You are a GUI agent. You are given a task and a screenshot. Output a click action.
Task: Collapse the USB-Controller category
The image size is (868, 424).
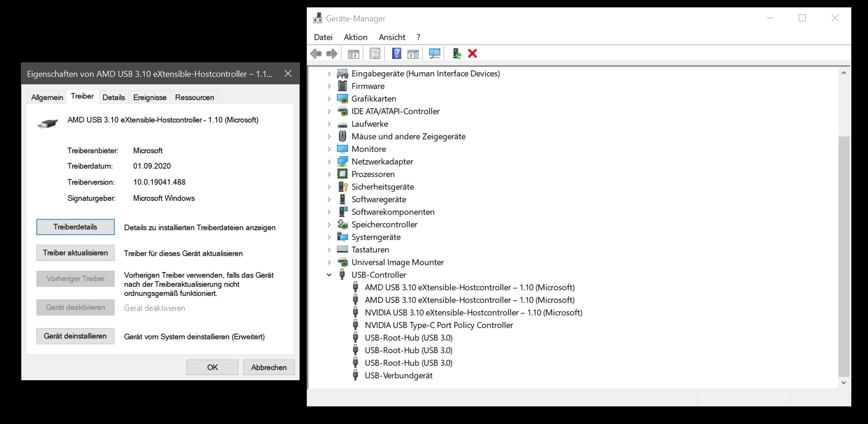pyautogui.click(x=329, y=275)
